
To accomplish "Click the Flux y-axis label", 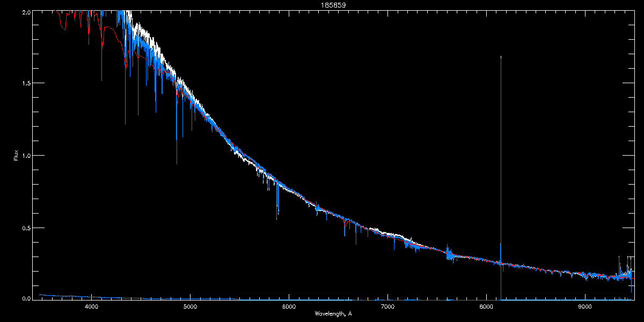I will [x=16, y=155].
